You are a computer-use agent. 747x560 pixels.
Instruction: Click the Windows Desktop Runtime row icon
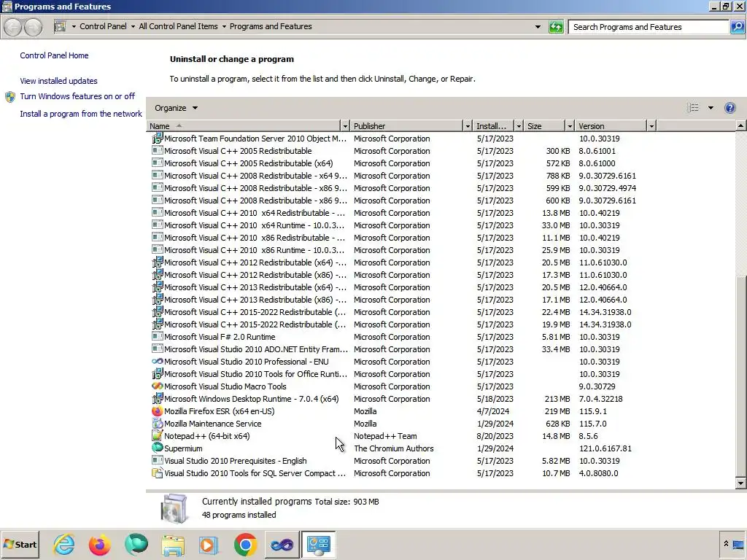point(157,399)
